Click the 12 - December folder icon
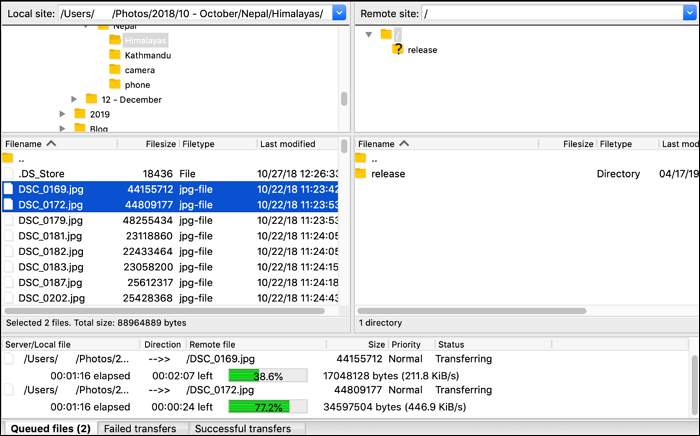Image resolution: width=700 pixels, height=436 pixels. tap(92, 99)
